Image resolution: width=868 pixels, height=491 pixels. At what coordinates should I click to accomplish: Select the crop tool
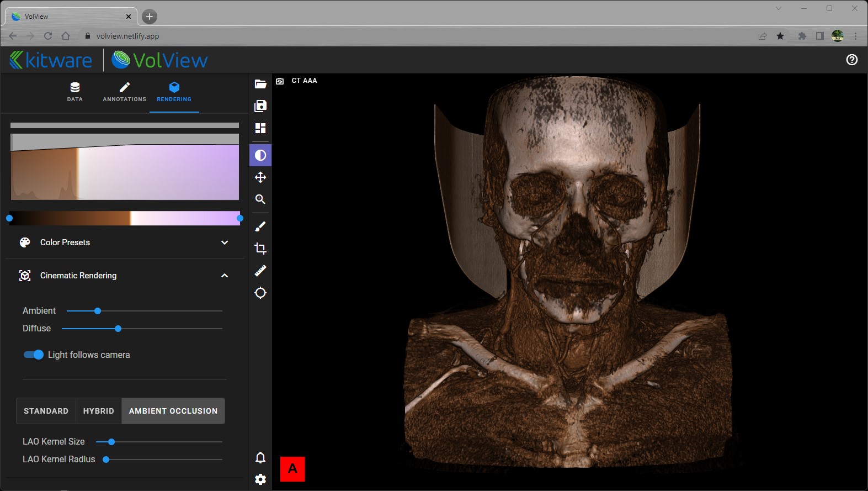[x=260, y=249]
